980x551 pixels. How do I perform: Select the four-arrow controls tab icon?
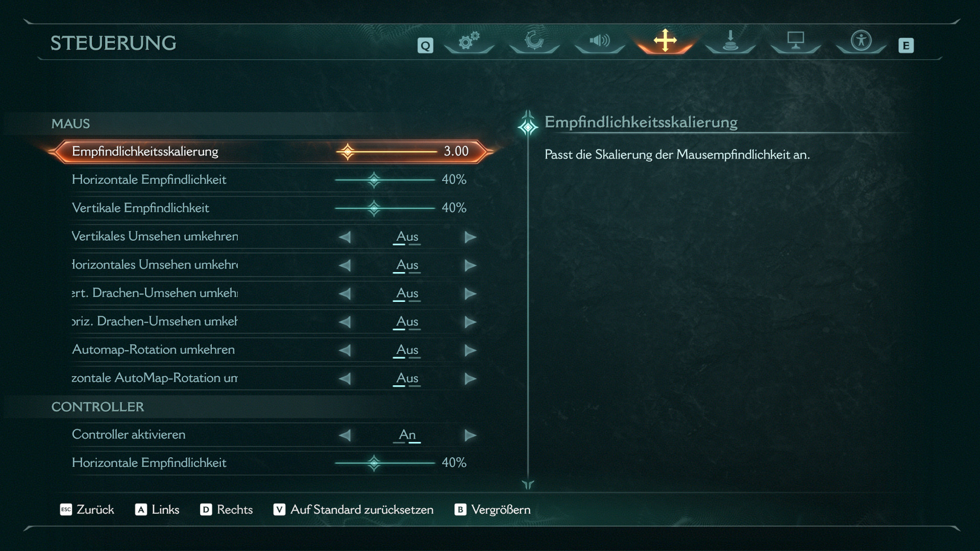pos(665,40)
